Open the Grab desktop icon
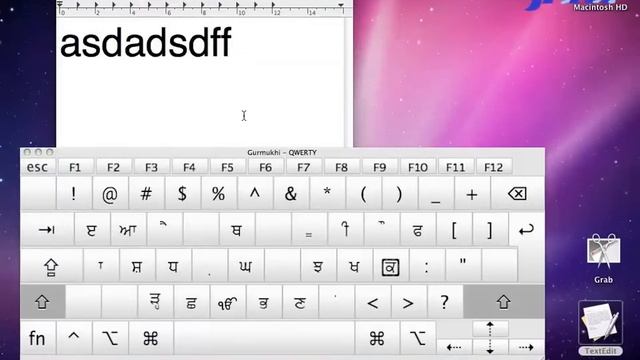 (603, 258)
